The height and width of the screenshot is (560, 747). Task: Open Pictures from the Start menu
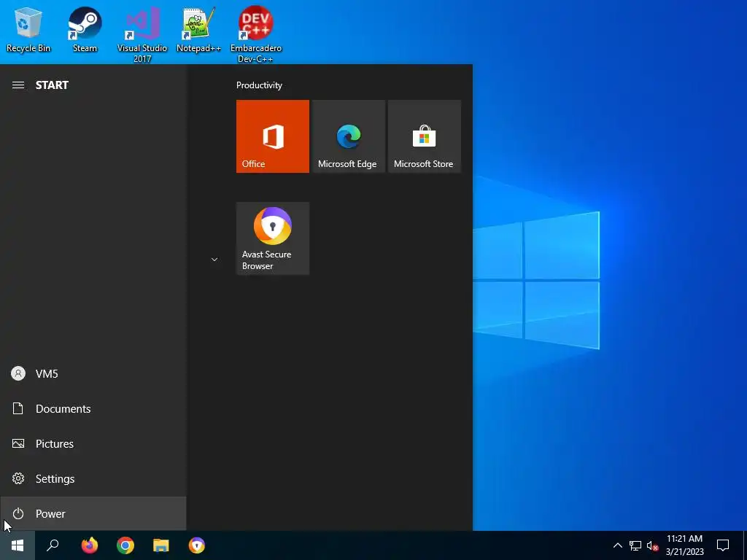click(x=93, y=443)
